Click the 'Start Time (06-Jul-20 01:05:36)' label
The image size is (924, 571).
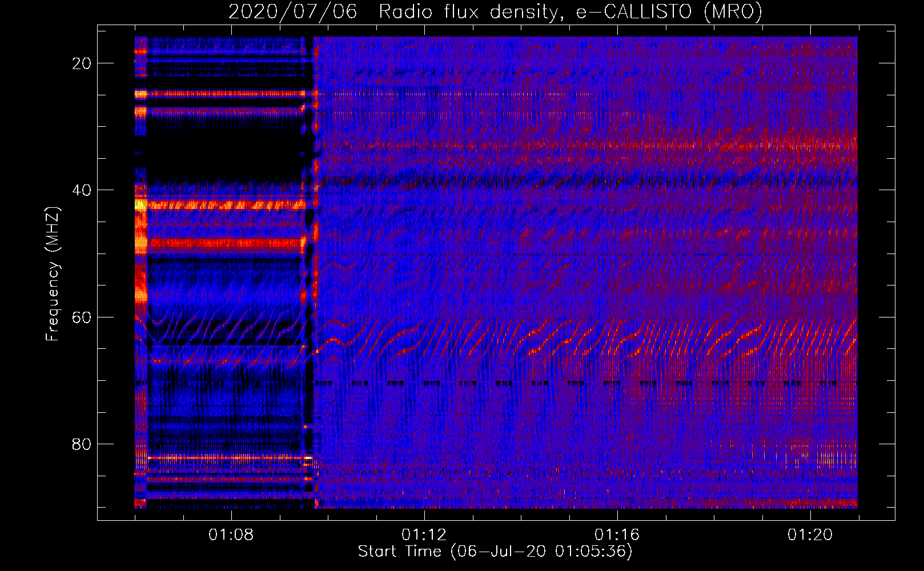(x=495, y=552)
